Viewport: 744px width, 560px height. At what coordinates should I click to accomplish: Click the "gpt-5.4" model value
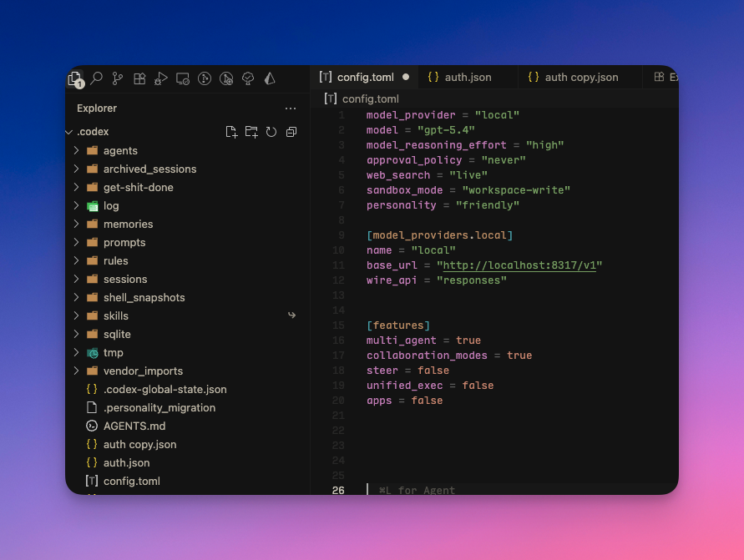[446, 130]
